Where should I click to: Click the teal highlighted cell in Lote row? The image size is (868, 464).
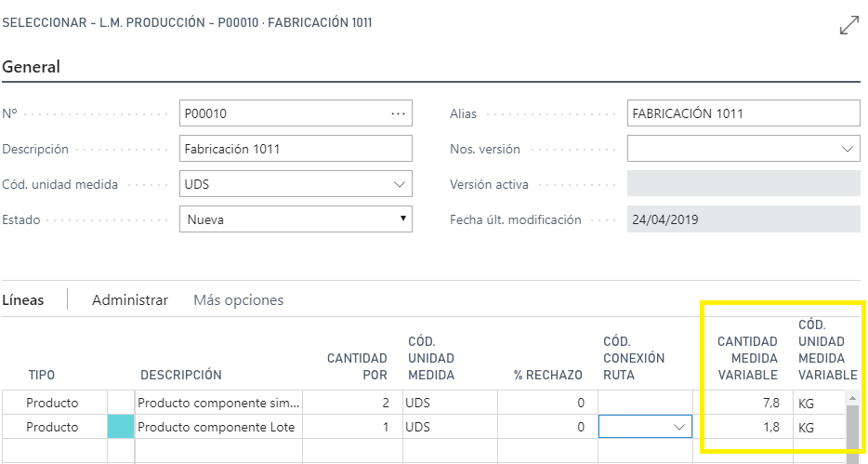121,427
